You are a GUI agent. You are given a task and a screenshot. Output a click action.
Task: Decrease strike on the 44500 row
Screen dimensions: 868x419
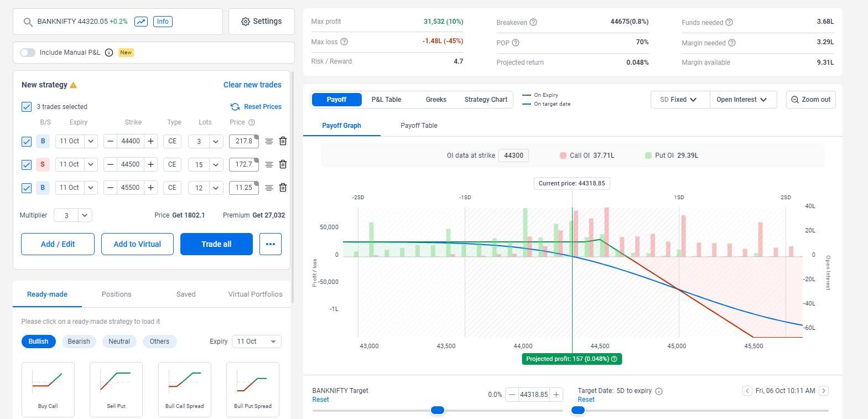click(110, 164)
